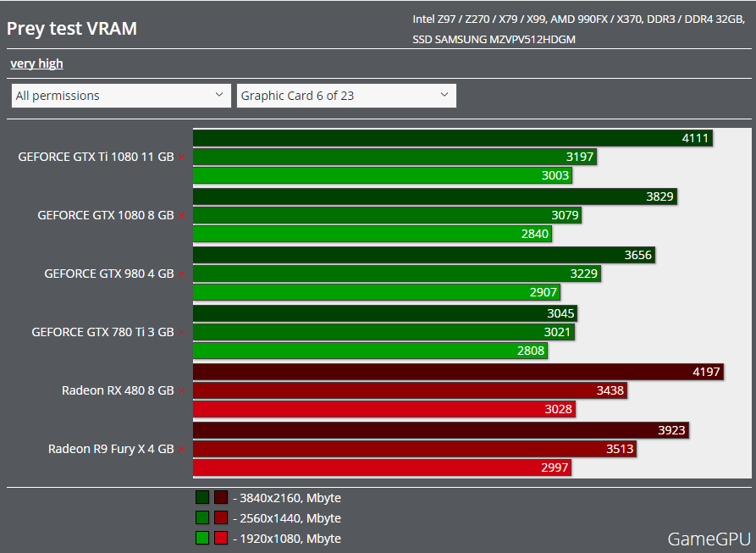This screenshot has height=553, width=756.
Task: Click the bar showing 3197
Action: (395, 157)
